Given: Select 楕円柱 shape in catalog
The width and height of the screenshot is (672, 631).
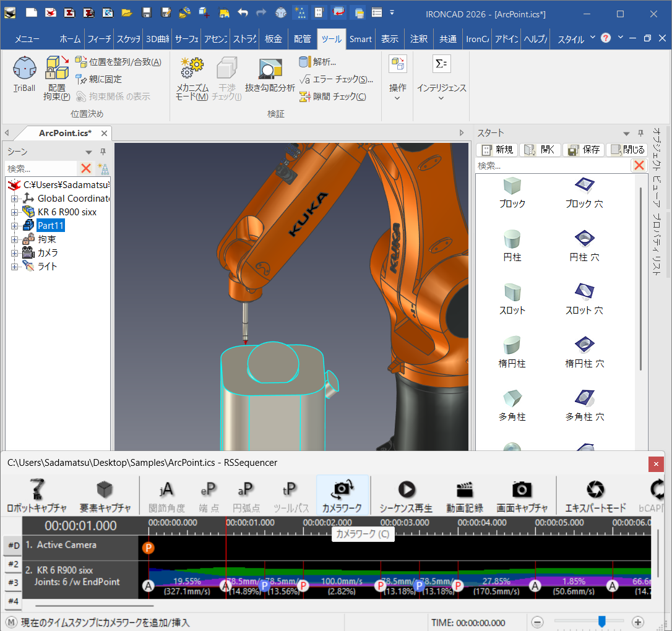Looking at the screenshot, I should pos(512,352).
